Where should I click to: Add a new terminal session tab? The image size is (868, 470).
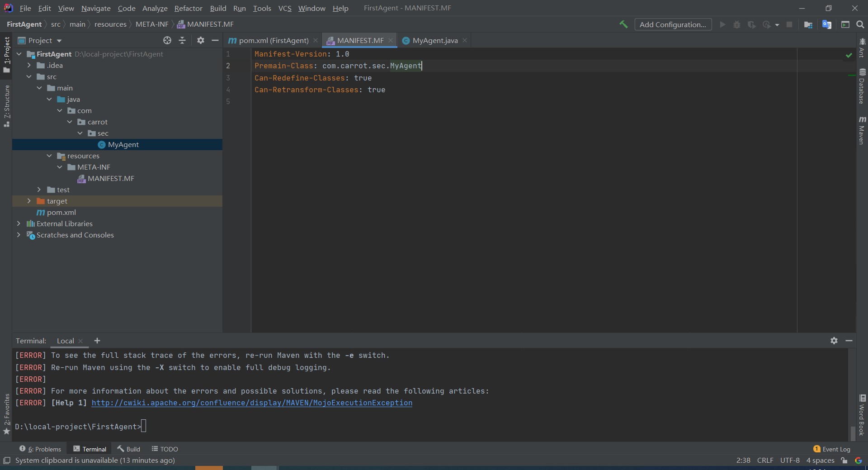tap(97, 341)
